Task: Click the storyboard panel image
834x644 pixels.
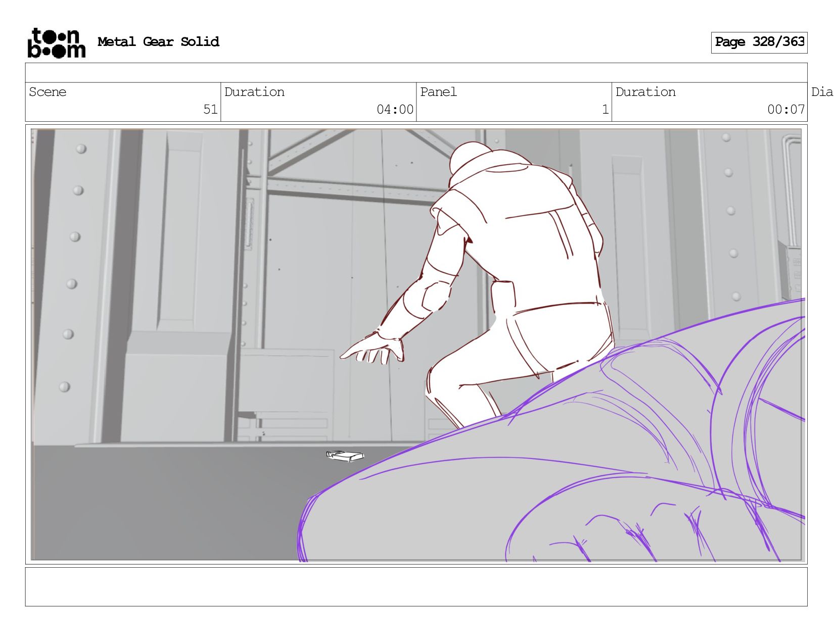Action: pos(416,344)
